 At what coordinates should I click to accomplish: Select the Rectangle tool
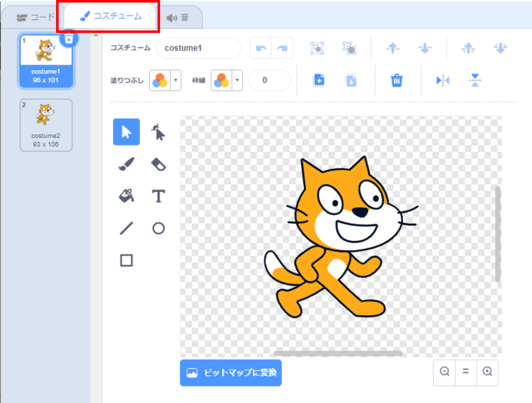click(x=126, y=261)
